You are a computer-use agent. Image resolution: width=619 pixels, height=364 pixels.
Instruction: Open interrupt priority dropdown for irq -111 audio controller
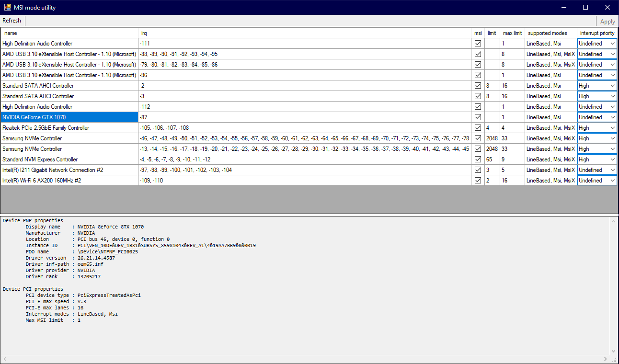click(597, 44)
